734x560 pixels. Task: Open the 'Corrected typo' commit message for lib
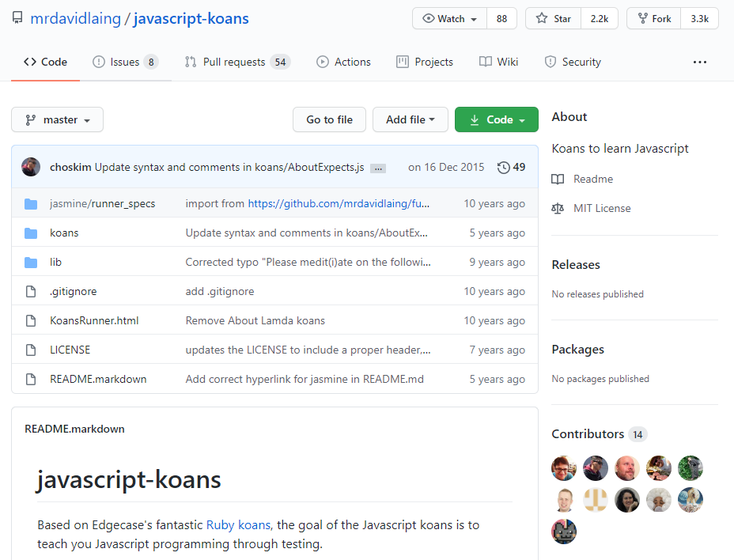point(308,263)
